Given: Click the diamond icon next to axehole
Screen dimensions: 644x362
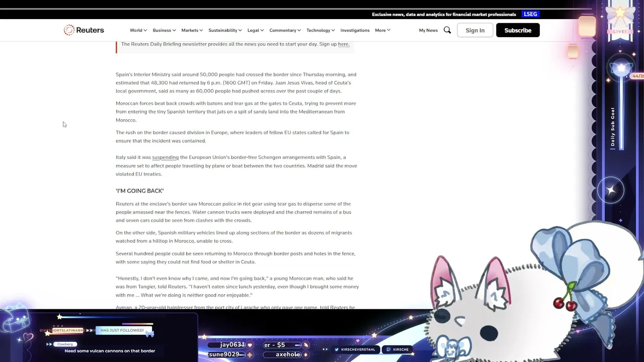Looking at the screenshot, I should [305, 354].
